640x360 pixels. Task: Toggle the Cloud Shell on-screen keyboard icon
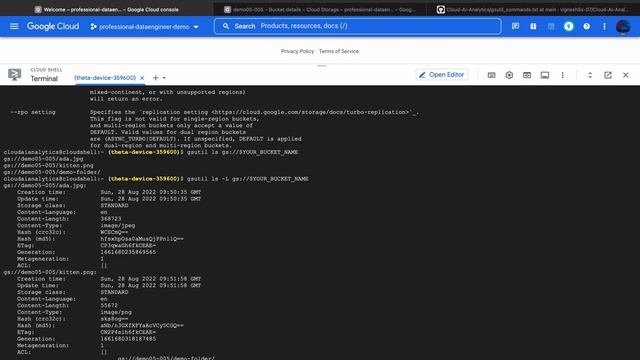(x=491, y=76)
